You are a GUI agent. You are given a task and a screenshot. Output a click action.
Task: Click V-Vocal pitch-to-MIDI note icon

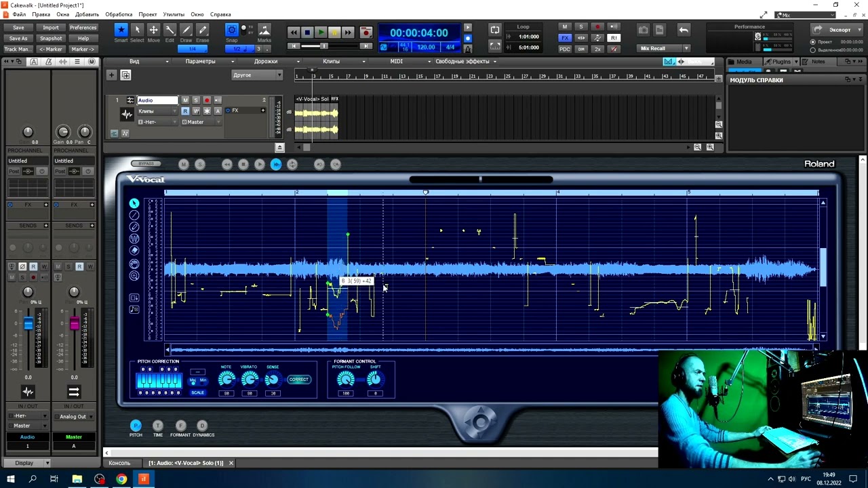click(x=134, y=310)
